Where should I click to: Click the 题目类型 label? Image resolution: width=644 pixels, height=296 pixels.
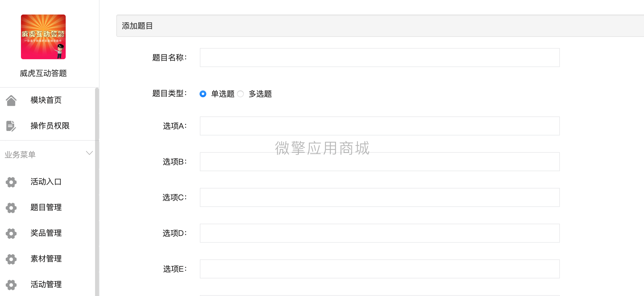tap(169, 93)
